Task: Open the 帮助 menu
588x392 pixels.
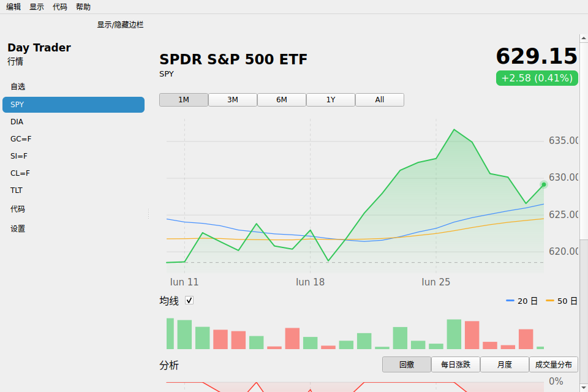Action: click(83, 7)
